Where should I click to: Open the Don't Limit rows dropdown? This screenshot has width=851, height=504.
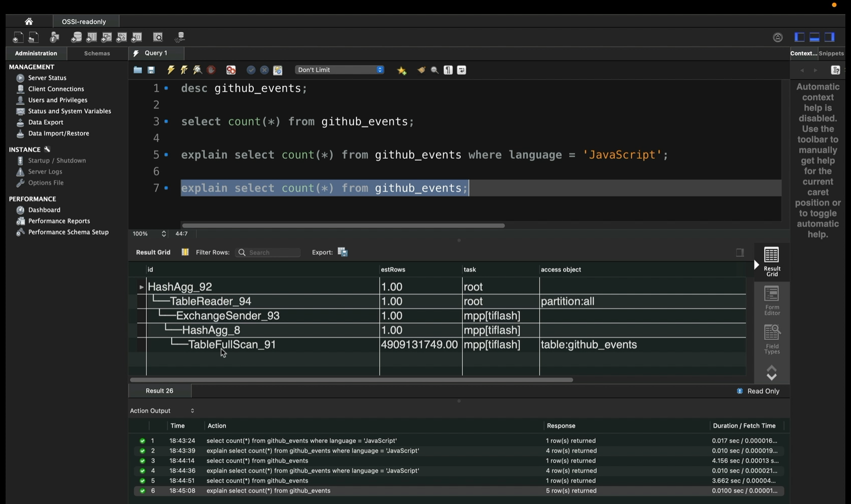coord(339,70)
